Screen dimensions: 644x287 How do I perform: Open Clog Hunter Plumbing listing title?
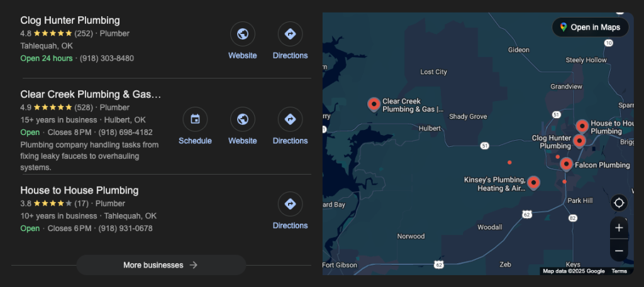click(70, 20)
